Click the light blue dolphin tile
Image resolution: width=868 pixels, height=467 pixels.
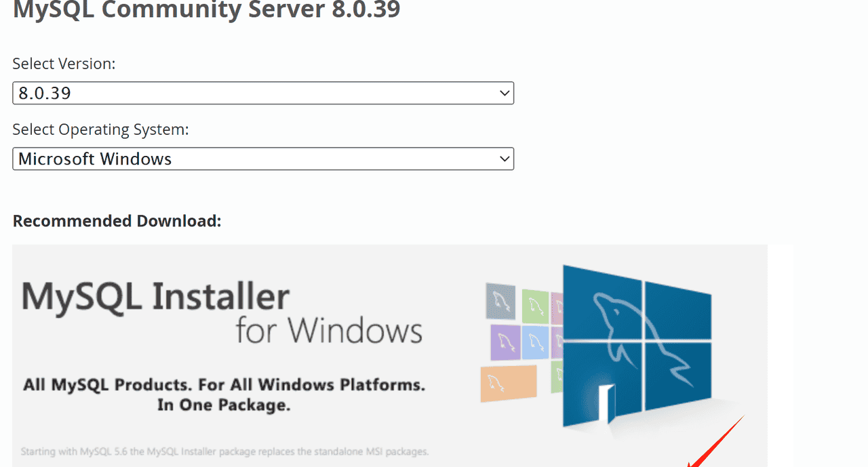tap(536, 342)
